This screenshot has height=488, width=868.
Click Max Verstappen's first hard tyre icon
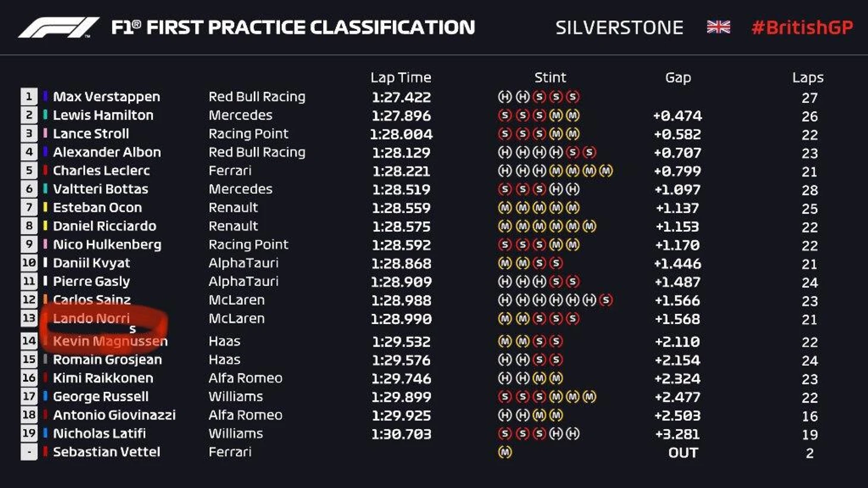(x=505, y=97)
